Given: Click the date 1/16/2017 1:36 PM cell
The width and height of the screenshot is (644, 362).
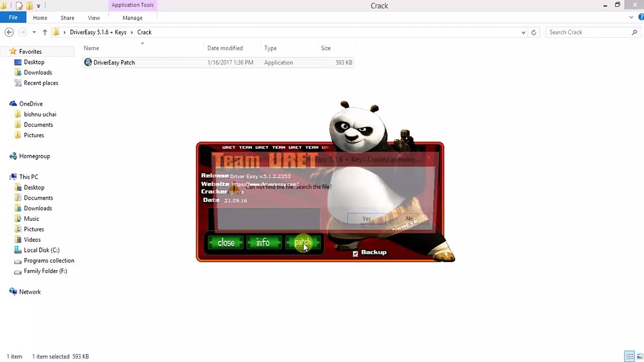Looking at the screenshot, I should tap(230, 62).
